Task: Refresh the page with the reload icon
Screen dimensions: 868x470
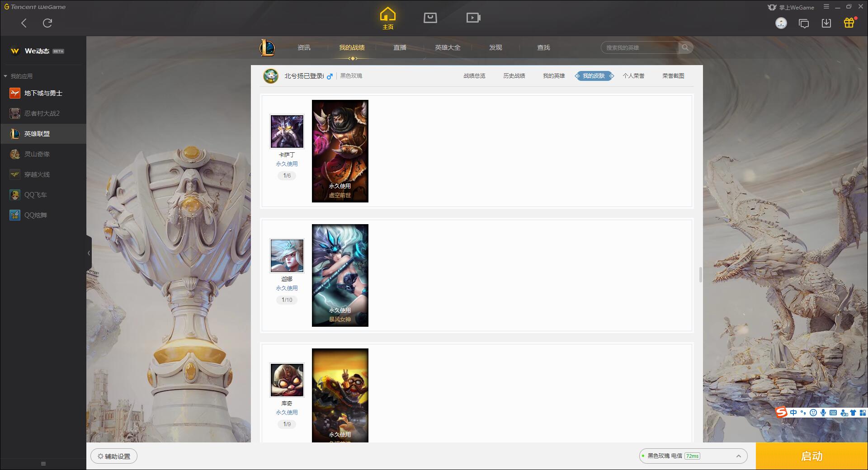Action: point(47,23)
